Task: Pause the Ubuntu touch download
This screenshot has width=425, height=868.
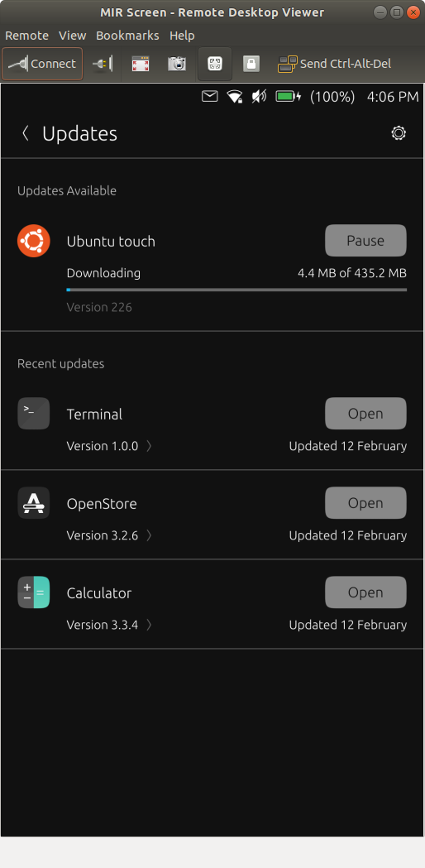Action: point(365,241)
